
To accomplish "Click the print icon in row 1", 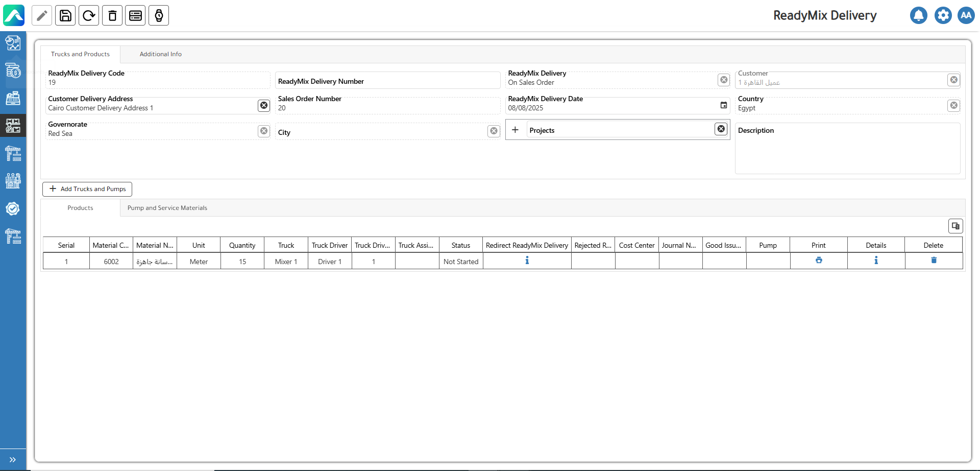I will [819, 261].
